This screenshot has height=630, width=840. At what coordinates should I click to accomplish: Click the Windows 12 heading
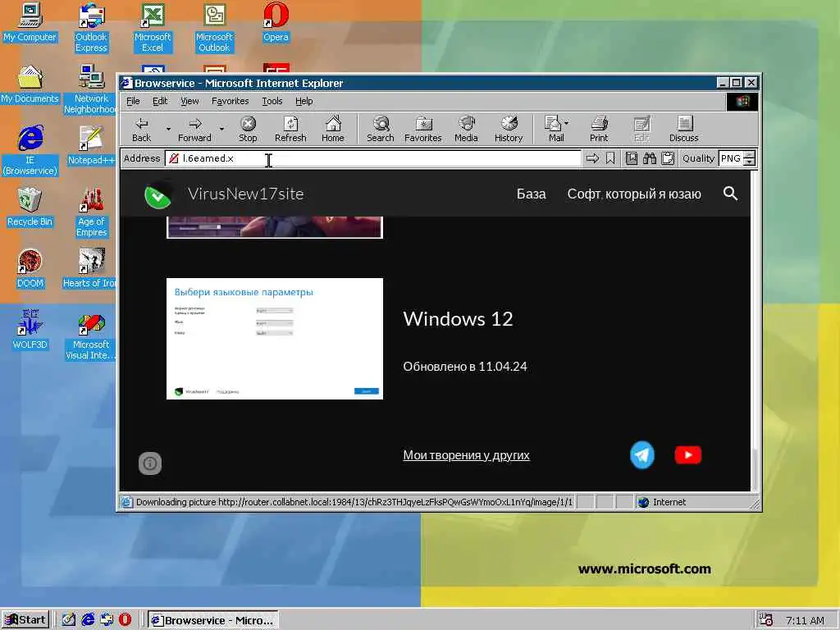tap(458, 319)
